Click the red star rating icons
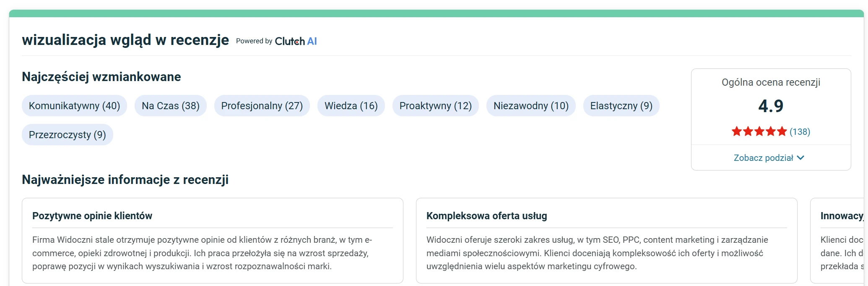Image resolution: width=868 pixels, height=286 pixels. pyautogui.click(x=759, y=132)
